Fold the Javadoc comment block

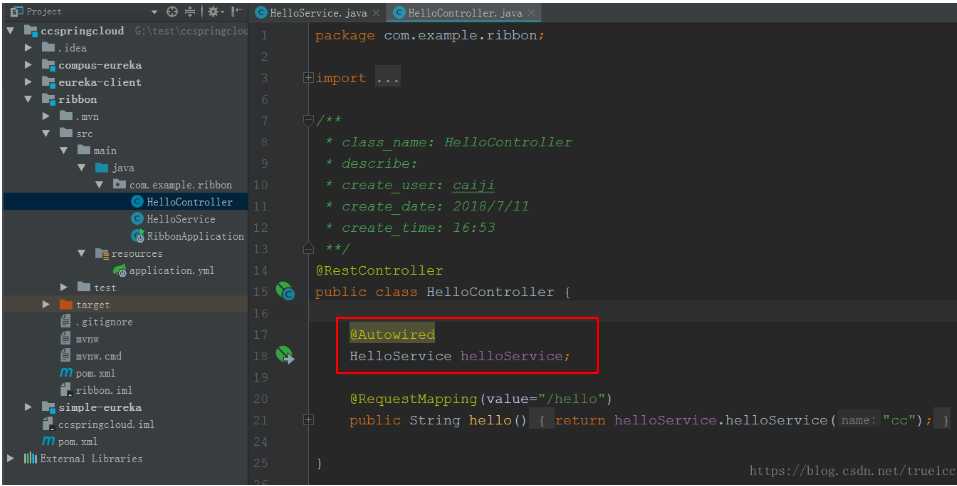click(308, 120)
